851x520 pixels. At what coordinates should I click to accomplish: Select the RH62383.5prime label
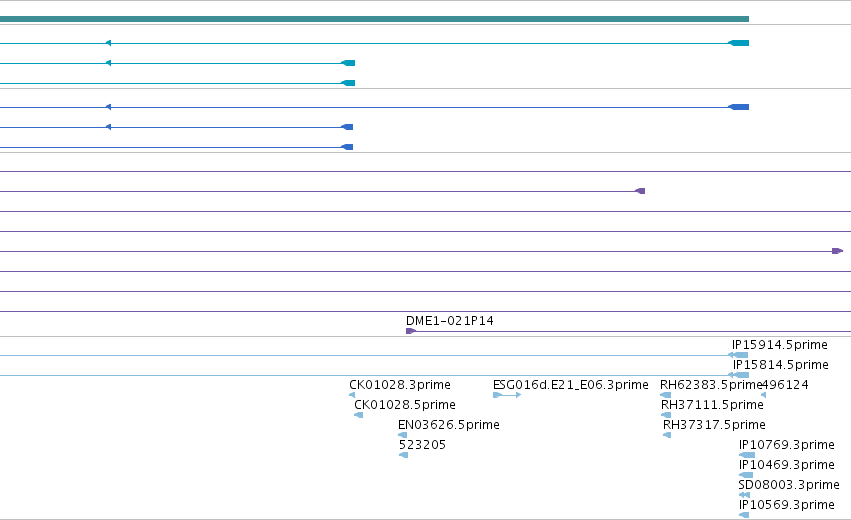click(x=711, y=385)
